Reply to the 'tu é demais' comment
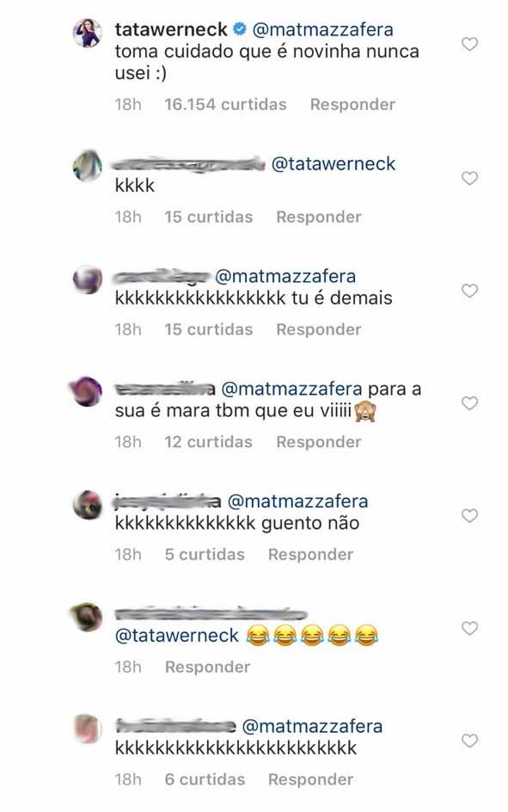The height and width of the screenshot is (812, 508). [x=319, y=329]
